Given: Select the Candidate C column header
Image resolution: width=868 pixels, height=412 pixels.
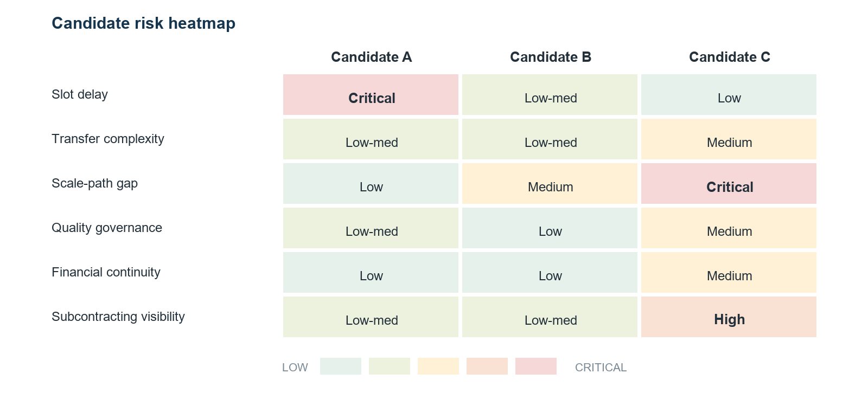Looking at the screenshot, I should coord(730,57).
